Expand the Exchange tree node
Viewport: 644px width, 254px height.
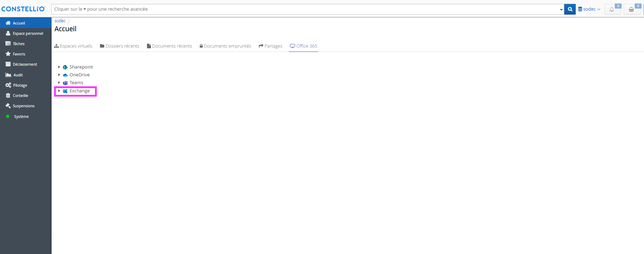[59, 91]
